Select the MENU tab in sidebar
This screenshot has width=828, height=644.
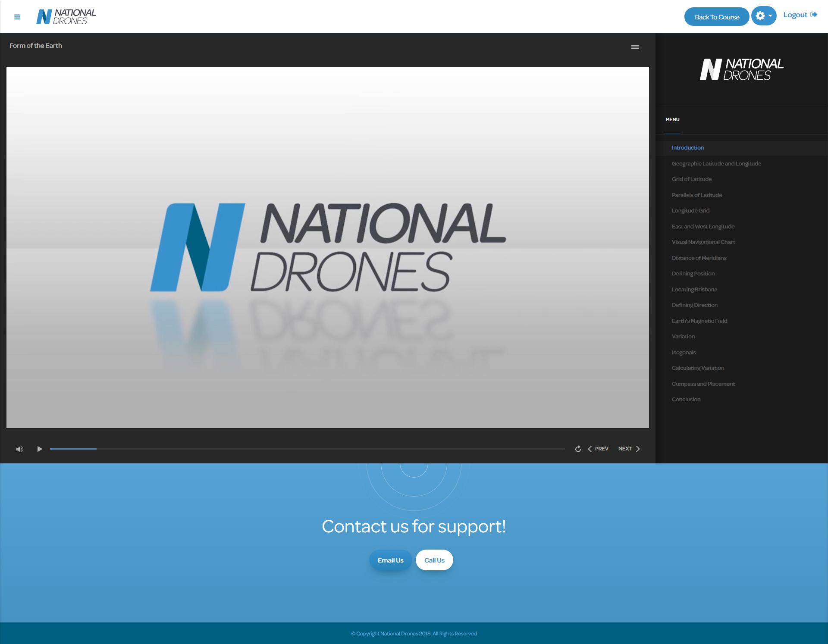(x=672, y=119)
